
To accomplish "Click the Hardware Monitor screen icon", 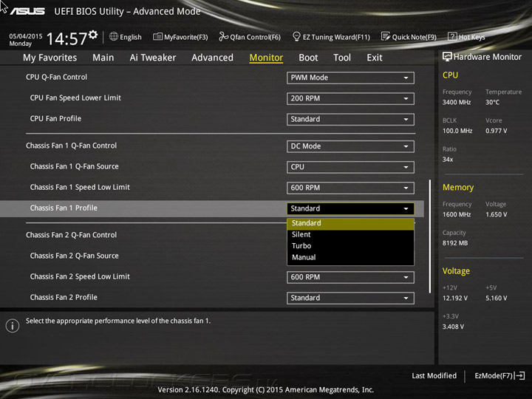I will click(447, 57).
